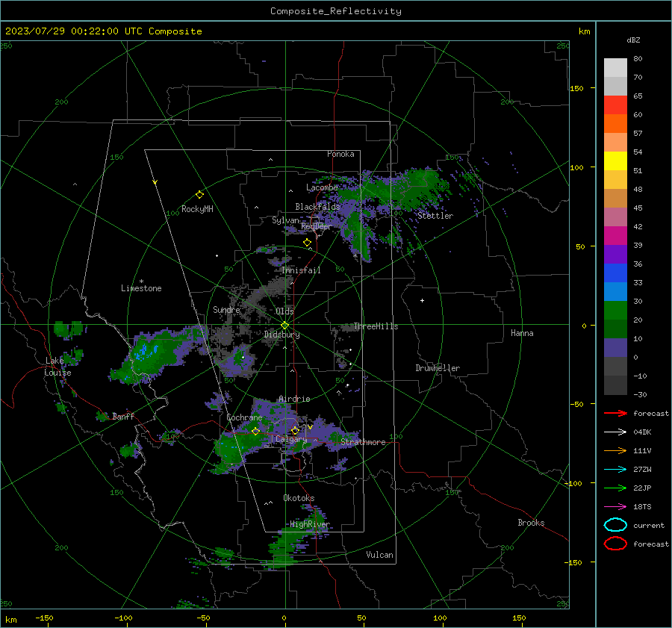
Task: Click the Calgary city label
Action: 291,439
